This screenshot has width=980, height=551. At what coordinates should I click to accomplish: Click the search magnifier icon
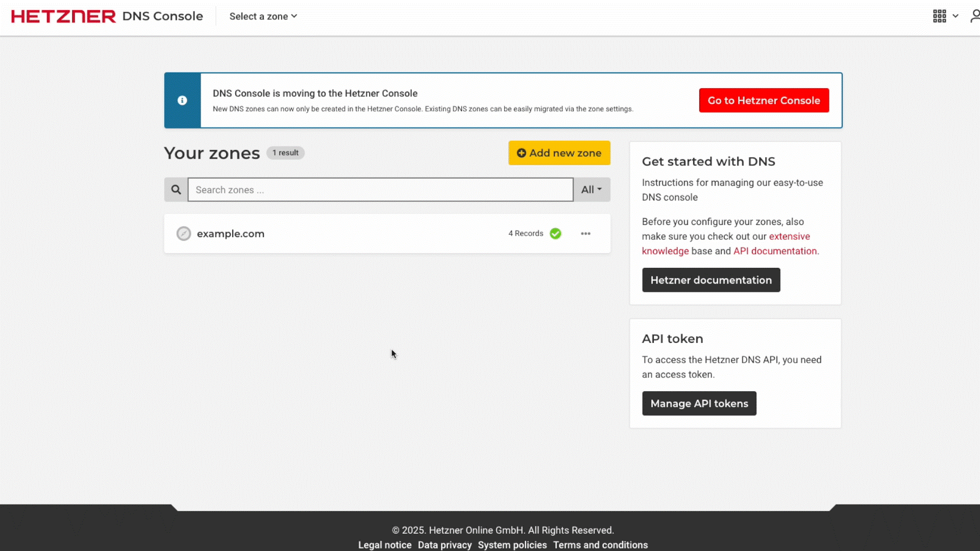pyautogui.click(x=176, y=190)
